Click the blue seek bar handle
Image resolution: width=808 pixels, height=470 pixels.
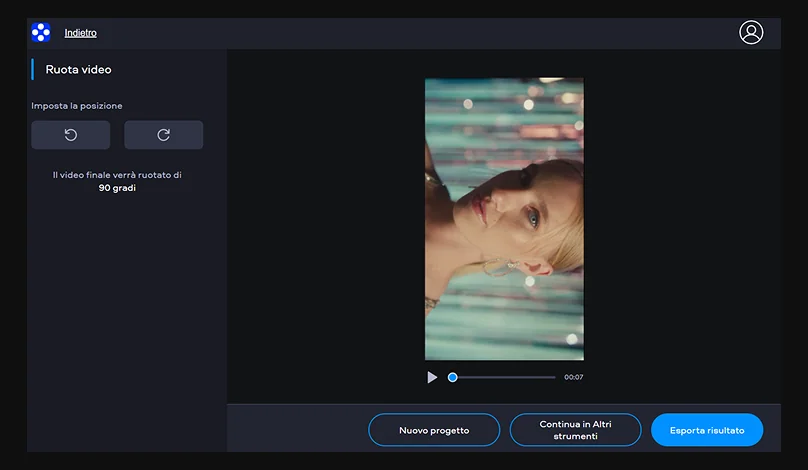point(453,377)
